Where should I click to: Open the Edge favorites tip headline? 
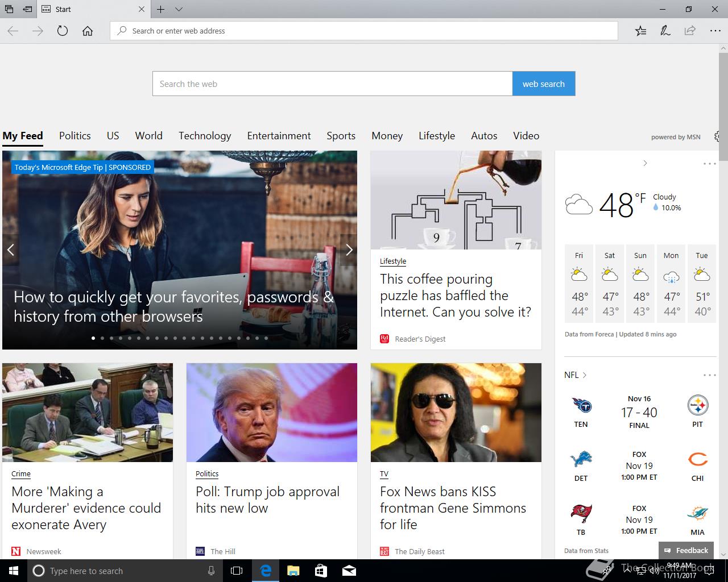[173, 306]
